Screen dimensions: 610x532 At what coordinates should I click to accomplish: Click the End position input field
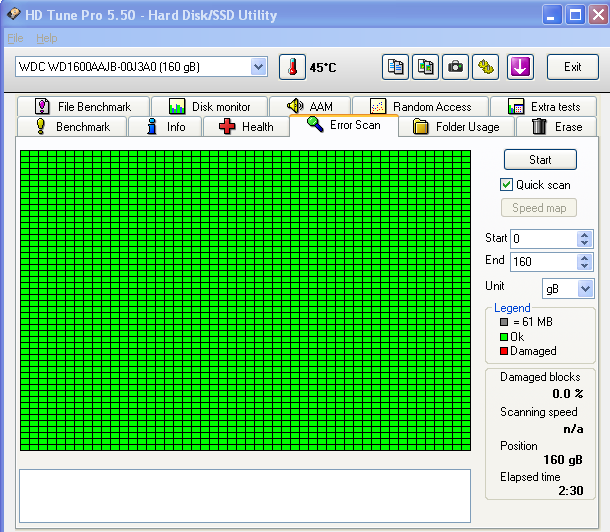[x=544, y=262]
